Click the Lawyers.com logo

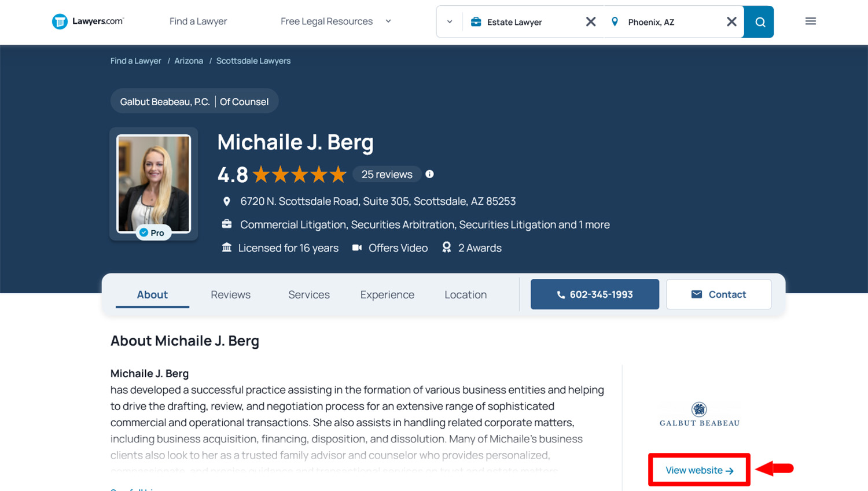point(88,21)
